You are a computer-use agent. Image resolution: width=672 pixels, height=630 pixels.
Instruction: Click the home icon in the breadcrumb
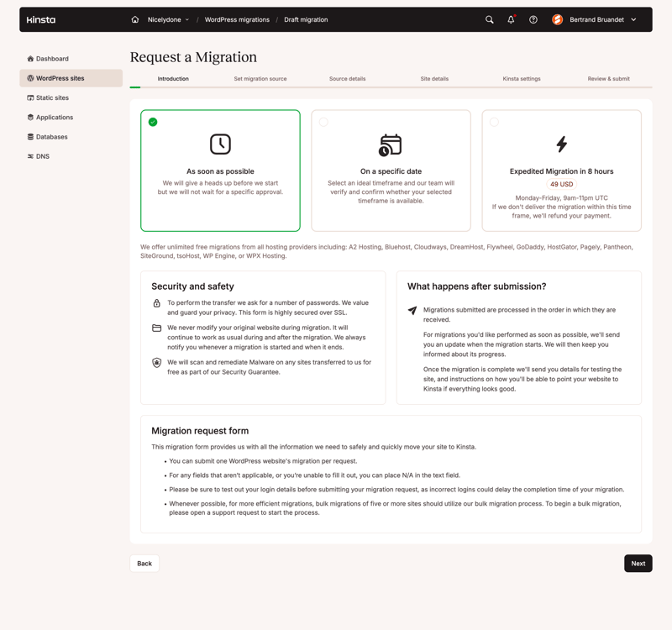(x=134, y=19)
